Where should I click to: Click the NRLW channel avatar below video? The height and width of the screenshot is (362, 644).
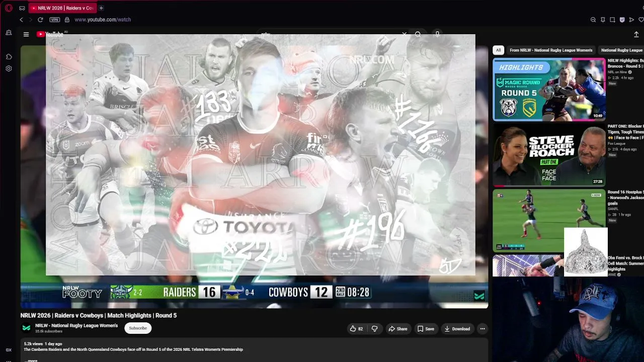[x=26, y=328]
